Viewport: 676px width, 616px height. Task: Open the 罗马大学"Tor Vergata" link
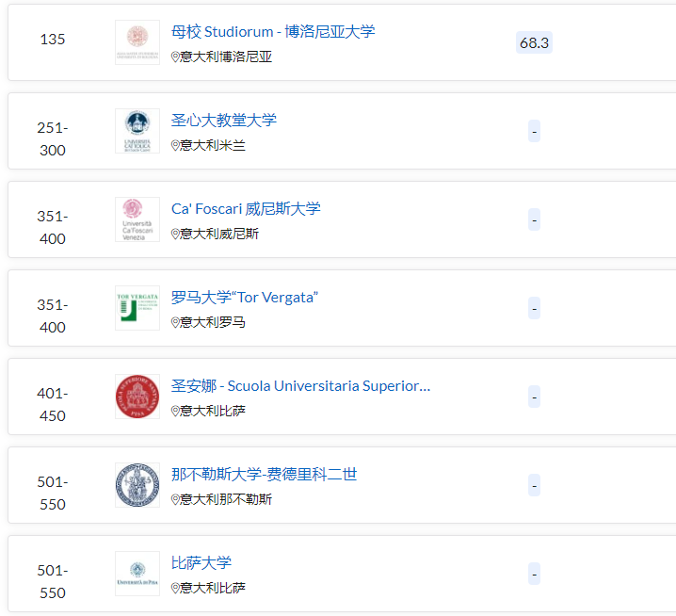point(245,298)
